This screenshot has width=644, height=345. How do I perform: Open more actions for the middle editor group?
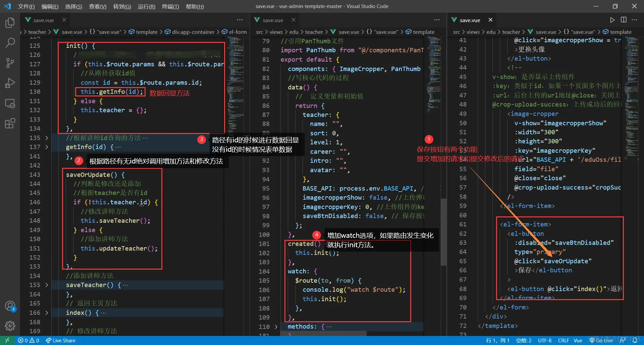coord(437,20)
